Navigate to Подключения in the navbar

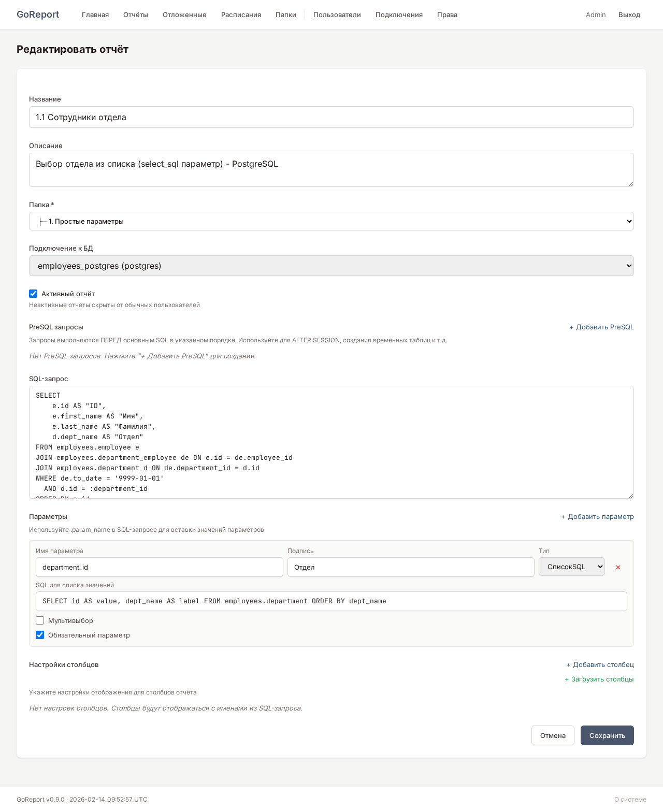[x=399, y=15]
